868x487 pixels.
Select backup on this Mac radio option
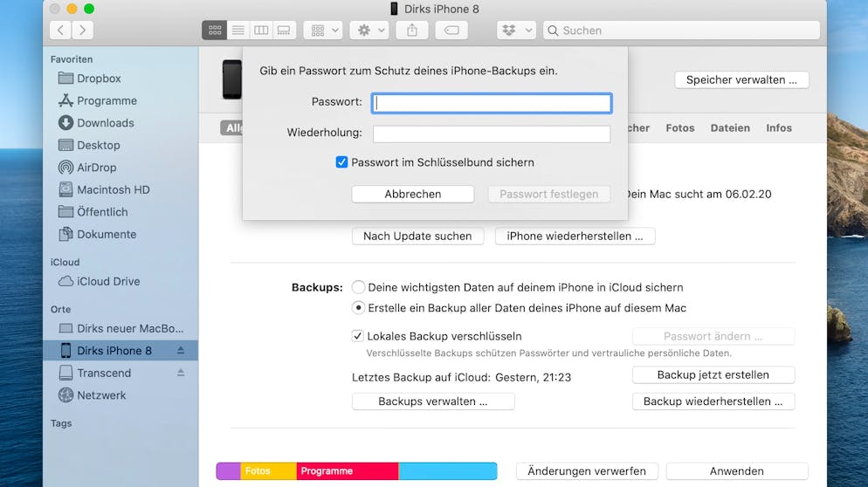pos(358,308)
